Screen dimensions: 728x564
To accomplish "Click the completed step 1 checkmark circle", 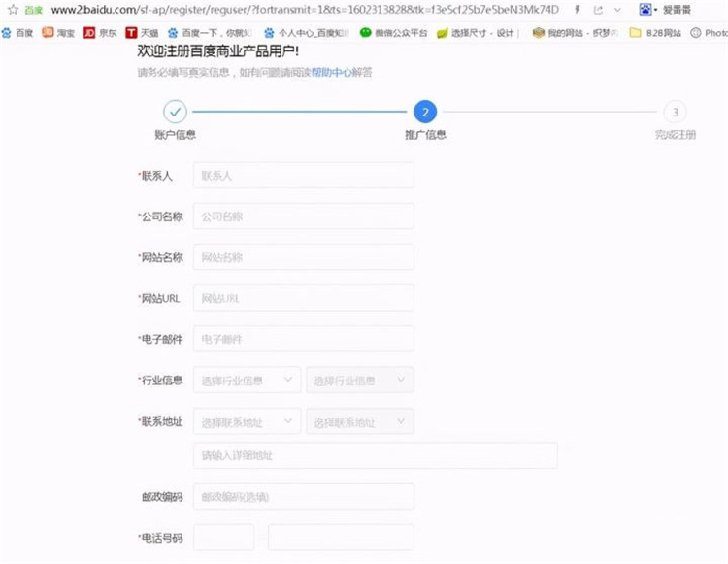I will [175, 112].
